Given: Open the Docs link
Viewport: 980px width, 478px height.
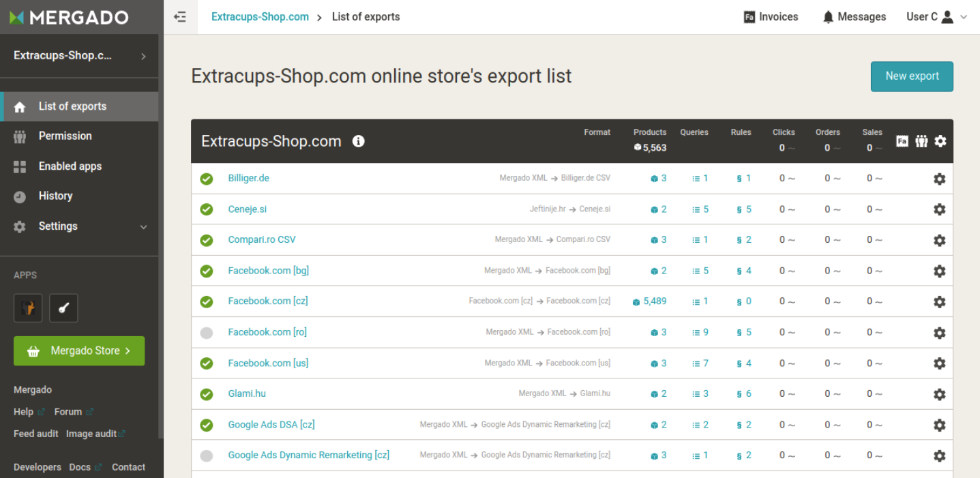Looking at the screenshot, I should (x=85, y=467).
